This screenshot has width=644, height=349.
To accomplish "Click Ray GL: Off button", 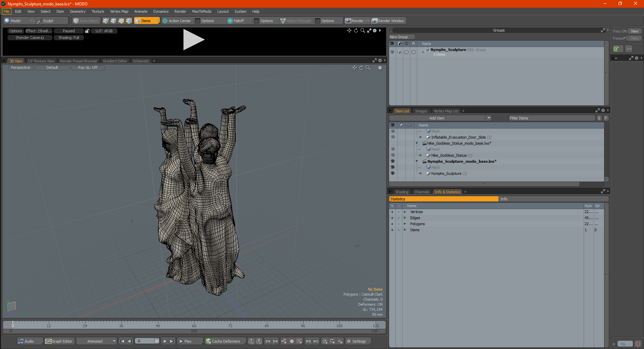I will click(88, 68).
